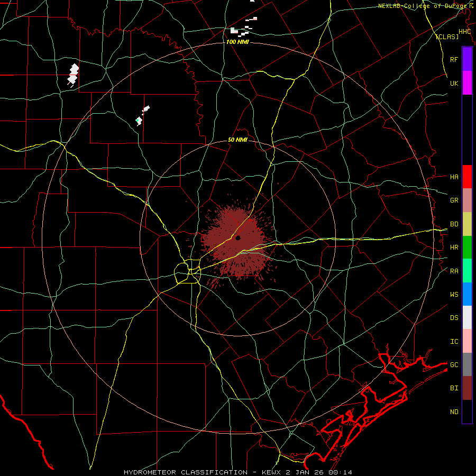Pick the mint green RA legend swatch
This screenshot has height=476, width=476.
pyautogui.click(x=467, y=271)
